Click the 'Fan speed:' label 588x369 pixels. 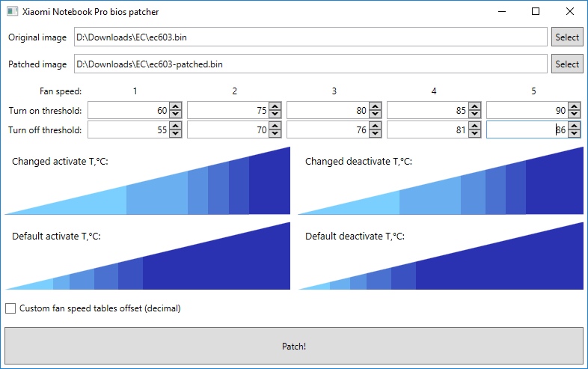pos(61,91)
